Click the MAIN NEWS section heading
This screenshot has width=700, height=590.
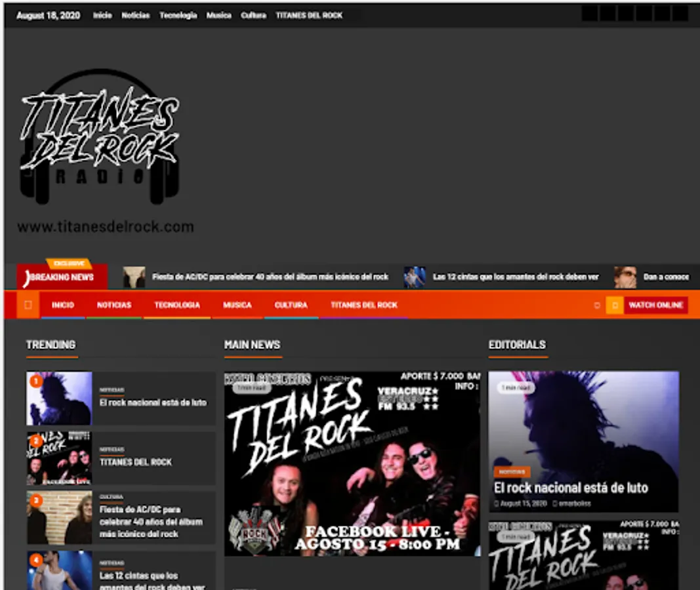click(252, 345)
